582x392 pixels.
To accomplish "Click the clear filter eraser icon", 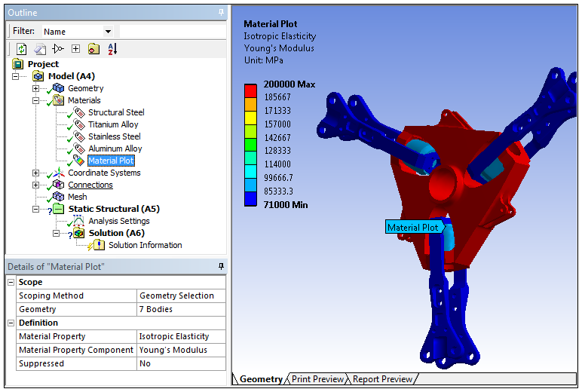I will tap(39, 49).
